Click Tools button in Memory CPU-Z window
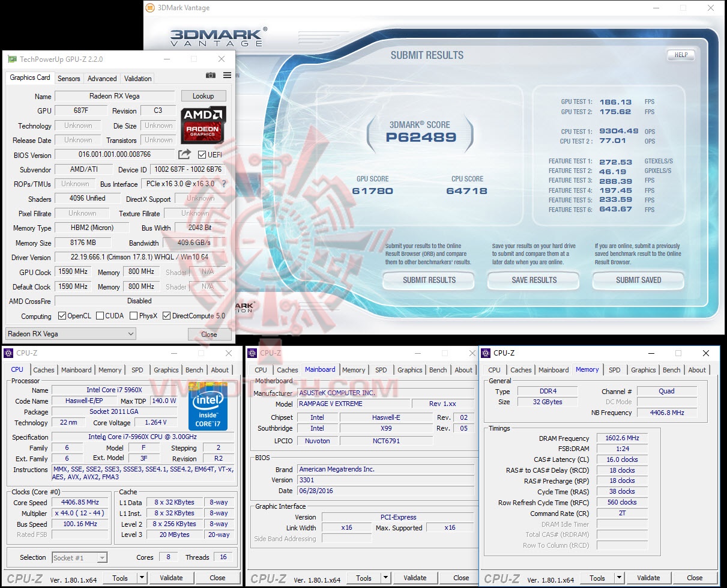 click(x=597, y=578)
